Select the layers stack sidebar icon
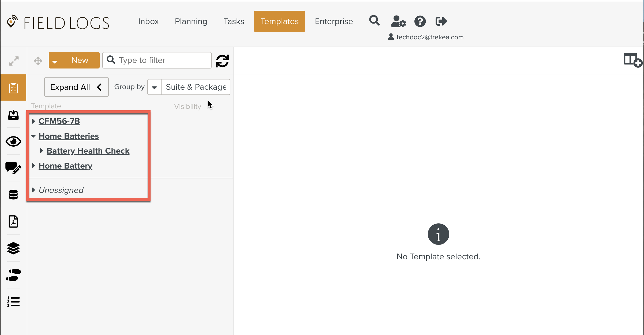Viewport: 644px width, 335px height. point(13,248)
